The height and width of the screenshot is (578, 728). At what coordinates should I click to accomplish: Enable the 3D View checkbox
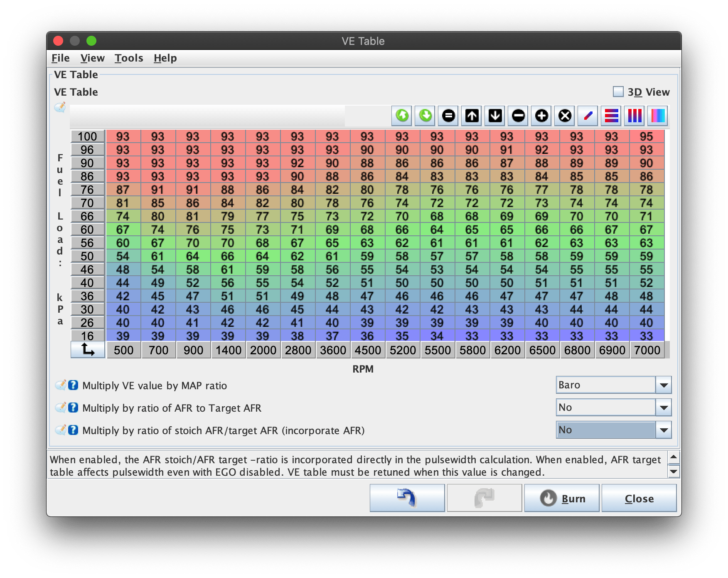[618, 91]
